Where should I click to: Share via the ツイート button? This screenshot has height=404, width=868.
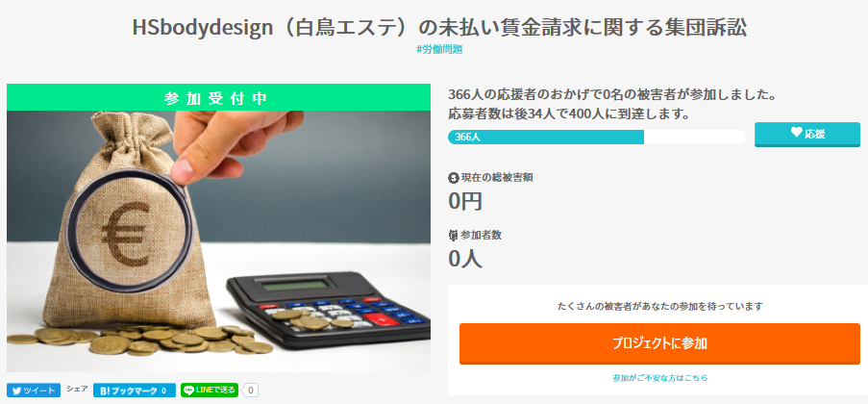point(34,391)
